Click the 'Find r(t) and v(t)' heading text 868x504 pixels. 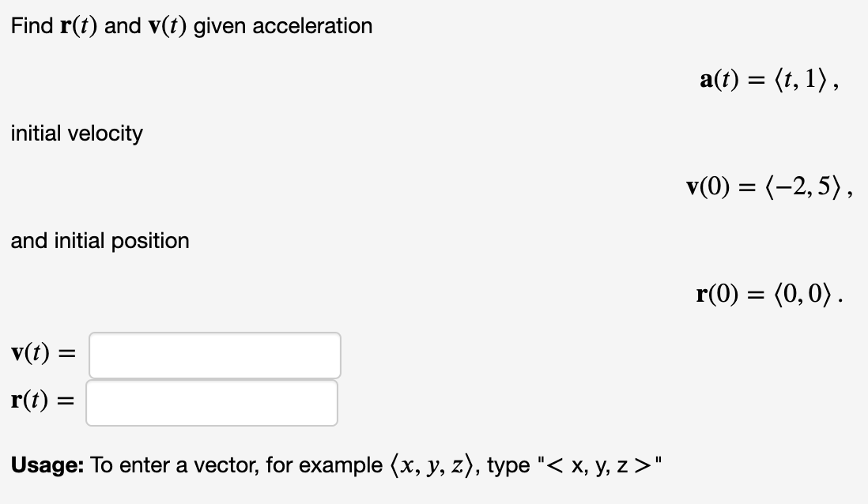(190, 24)
